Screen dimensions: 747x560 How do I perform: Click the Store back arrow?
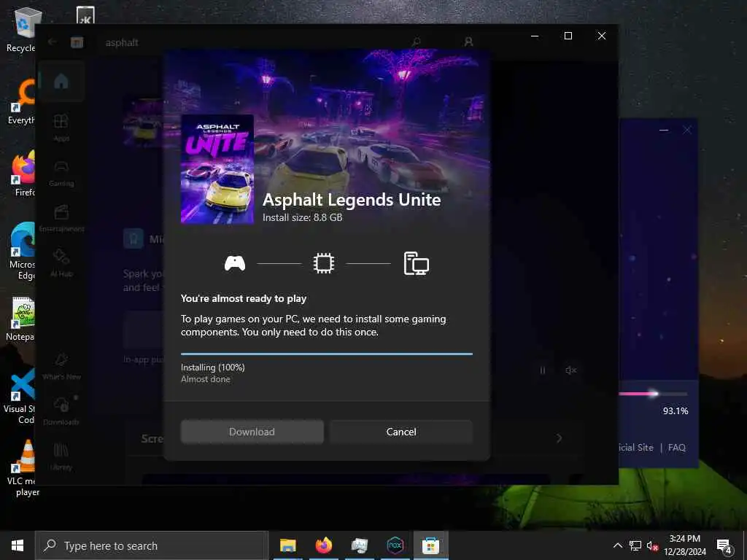point(53,42)
